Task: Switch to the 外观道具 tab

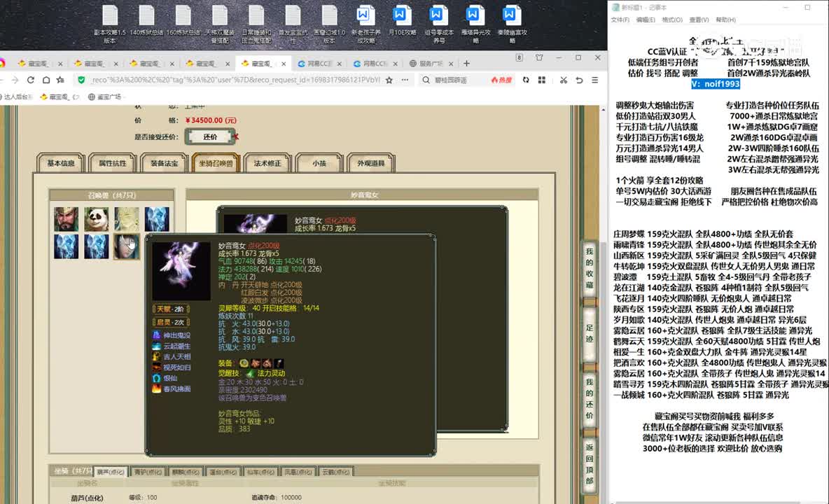Action: (x=370, y=163)
